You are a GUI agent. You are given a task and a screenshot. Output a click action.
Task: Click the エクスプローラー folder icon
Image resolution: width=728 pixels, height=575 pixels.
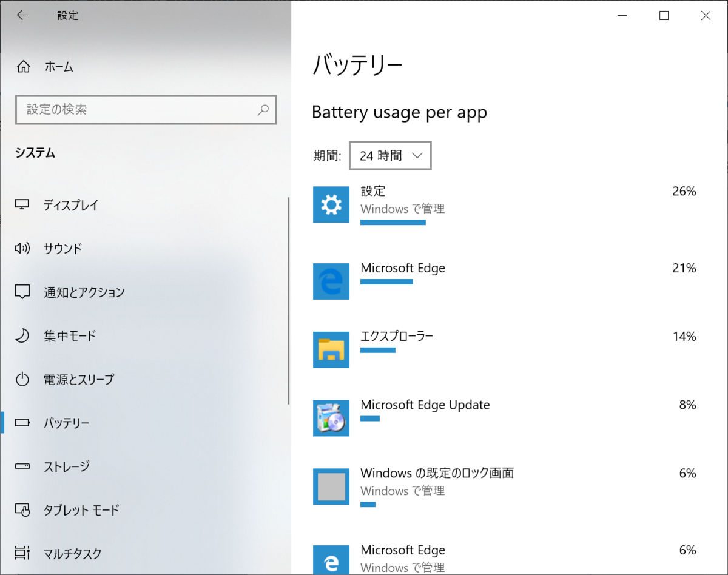[x=331, y=350]
